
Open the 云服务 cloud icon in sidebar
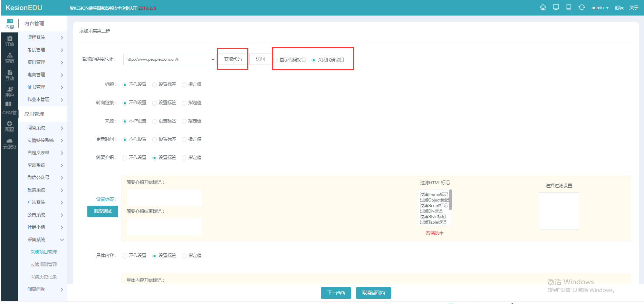click(10, 144)
